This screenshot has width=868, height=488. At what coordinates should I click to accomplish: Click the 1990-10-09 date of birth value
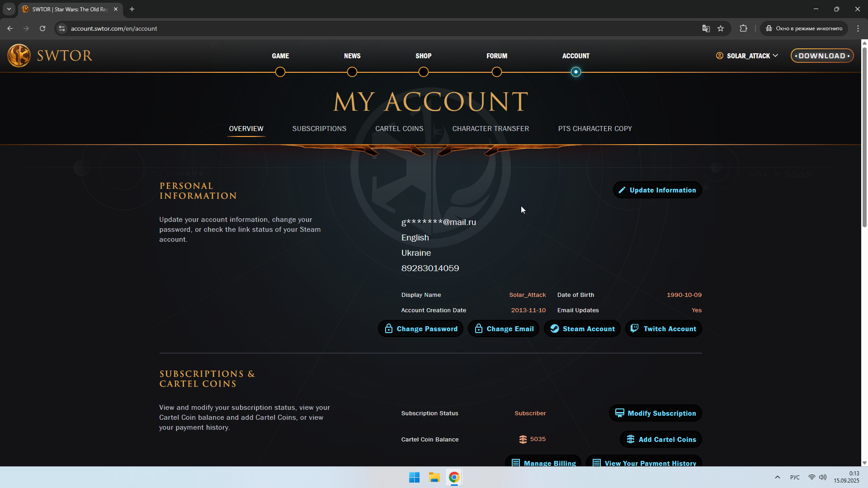click(x=684, y=295)
